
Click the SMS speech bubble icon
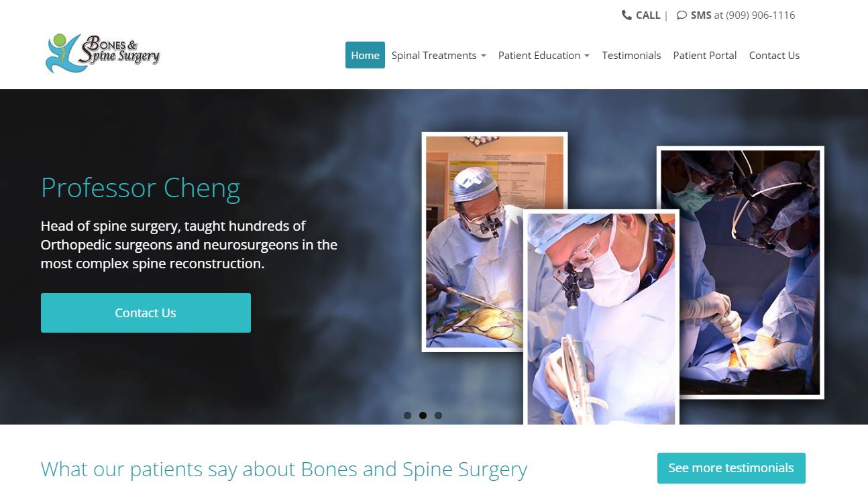point(682,15)
